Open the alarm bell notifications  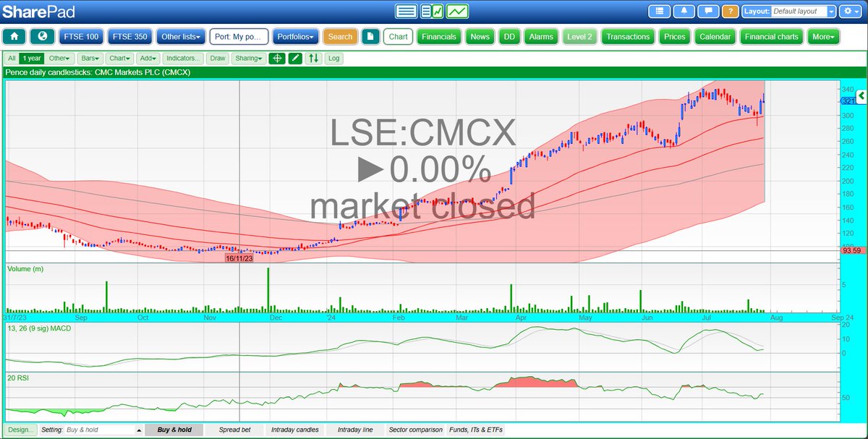[684, 12]
